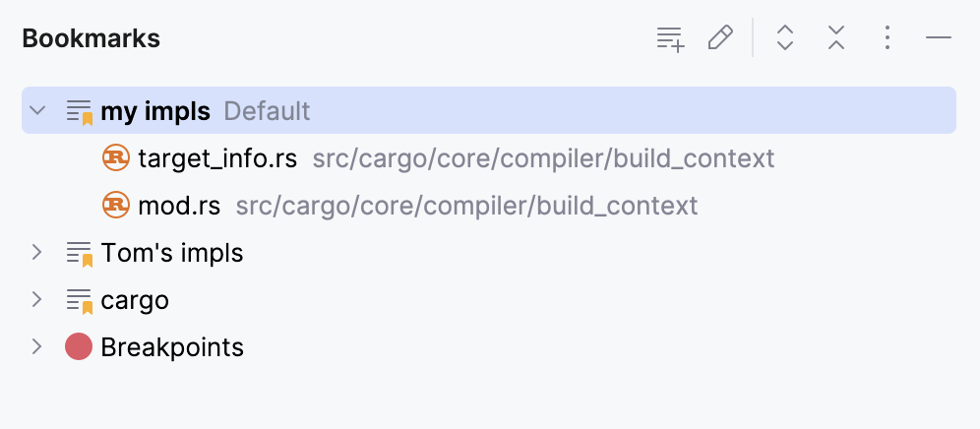
Task: Click the Bookmarks panel title
Action: [92, 39]
